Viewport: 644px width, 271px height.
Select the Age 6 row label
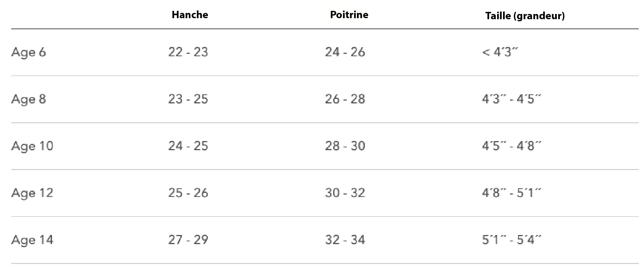click(29, 52)
